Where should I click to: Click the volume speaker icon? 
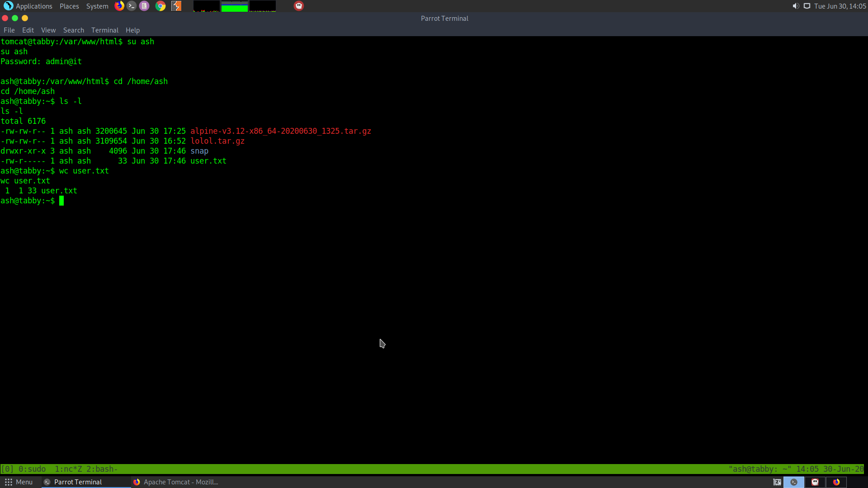796,6
